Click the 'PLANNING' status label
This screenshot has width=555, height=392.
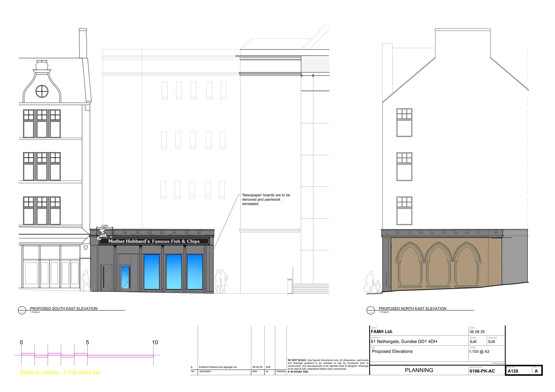point(419,370)
